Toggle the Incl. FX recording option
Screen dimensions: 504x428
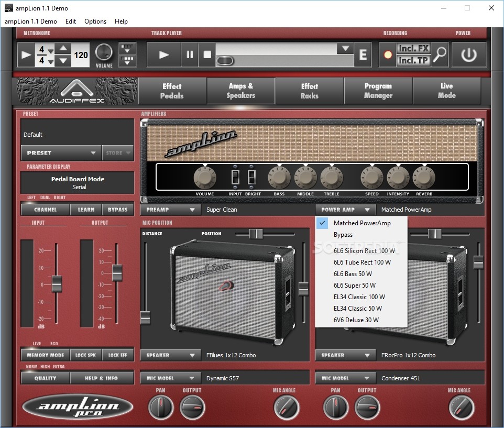(413, 49)
